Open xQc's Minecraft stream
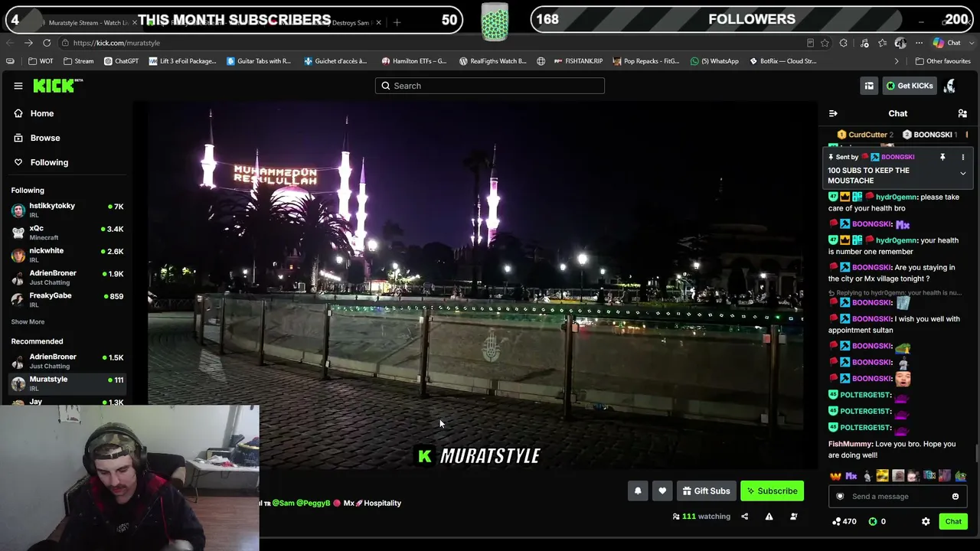Image resolution: width=980 pixels, height=551 pixels. tap(67, 232)
